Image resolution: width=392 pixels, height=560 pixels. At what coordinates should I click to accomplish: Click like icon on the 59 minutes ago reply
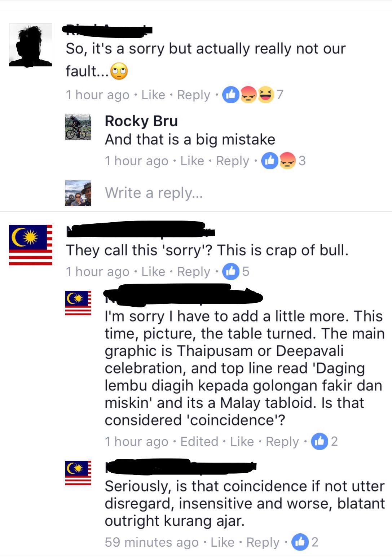coord(300,542)
